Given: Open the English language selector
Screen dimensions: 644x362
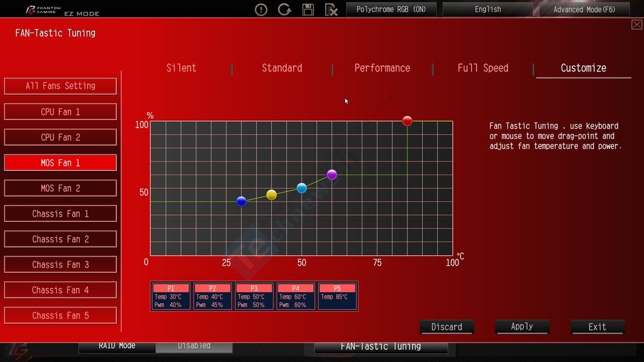Looking at the screenshot, I should (487, 9).
